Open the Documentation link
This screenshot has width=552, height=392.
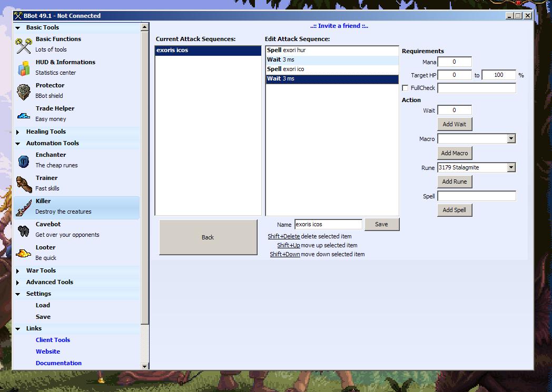point(58,363)
